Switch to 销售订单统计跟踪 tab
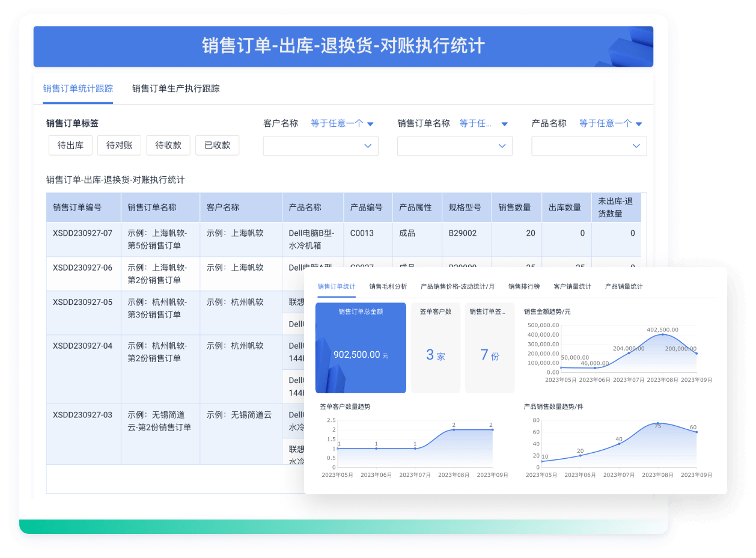The width and height of the screenshot is (756, 558). point(78,88)
